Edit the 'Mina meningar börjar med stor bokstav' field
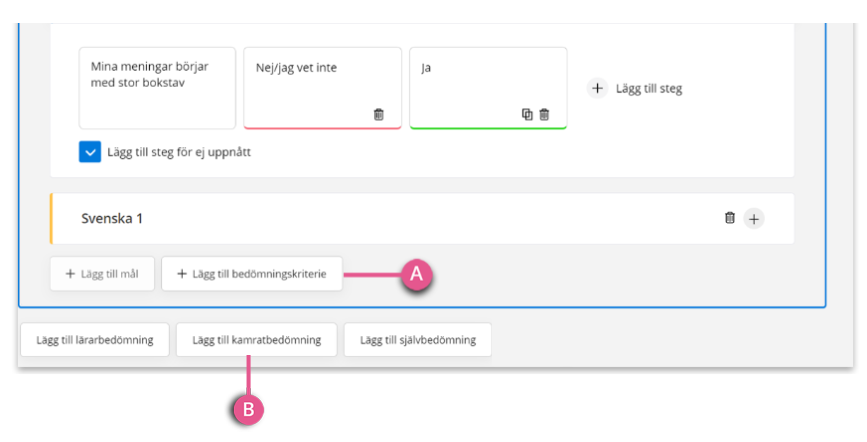This screenshot has width=867, height=442. [x=158, y=88]
